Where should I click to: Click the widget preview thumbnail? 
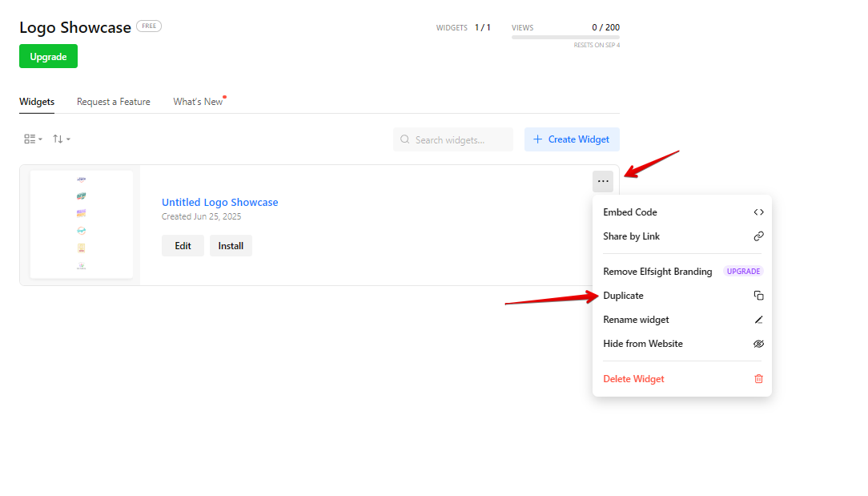point(82,224)
